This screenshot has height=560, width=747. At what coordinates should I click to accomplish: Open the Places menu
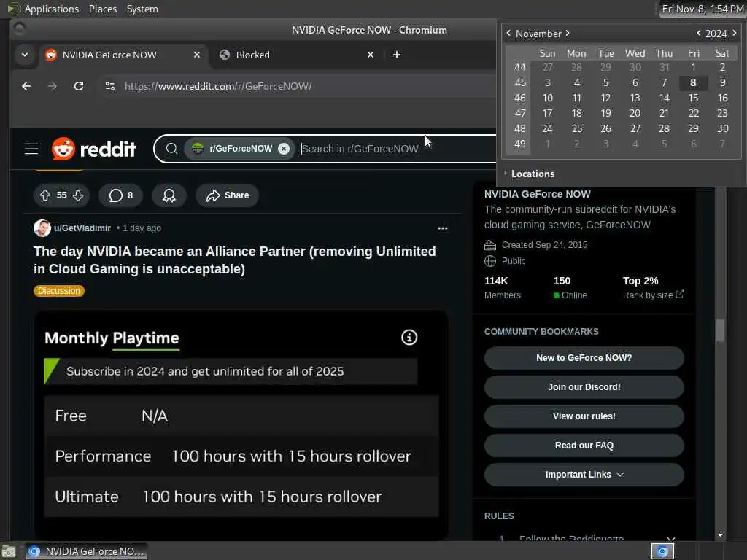click(102, 9)
